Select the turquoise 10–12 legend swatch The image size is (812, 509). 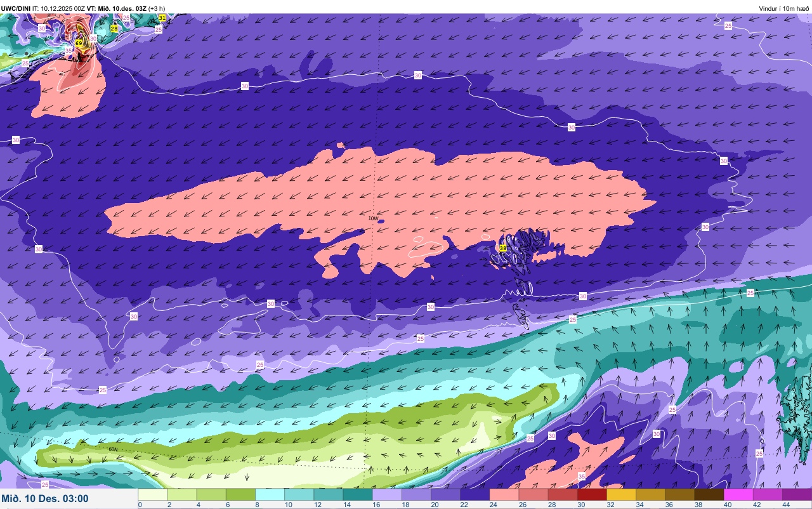coord(299,494)
